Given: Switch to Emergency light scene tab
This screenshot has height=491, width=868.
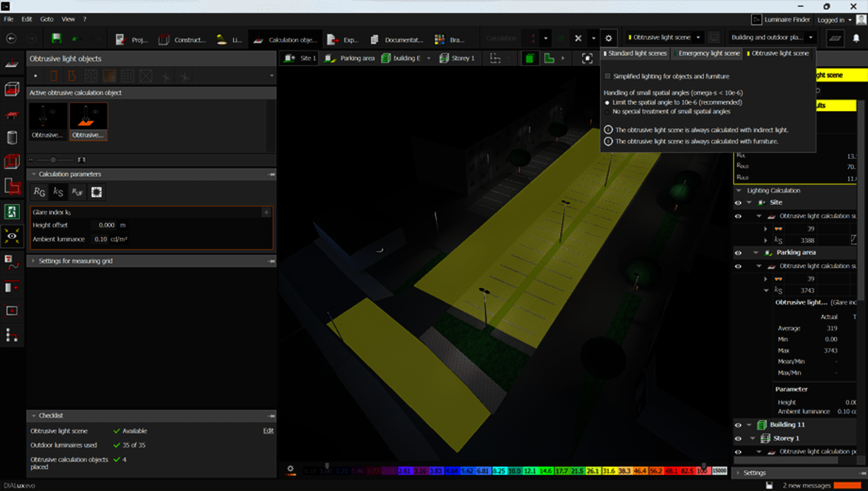Looking at the screenshot, I should 709,53.
